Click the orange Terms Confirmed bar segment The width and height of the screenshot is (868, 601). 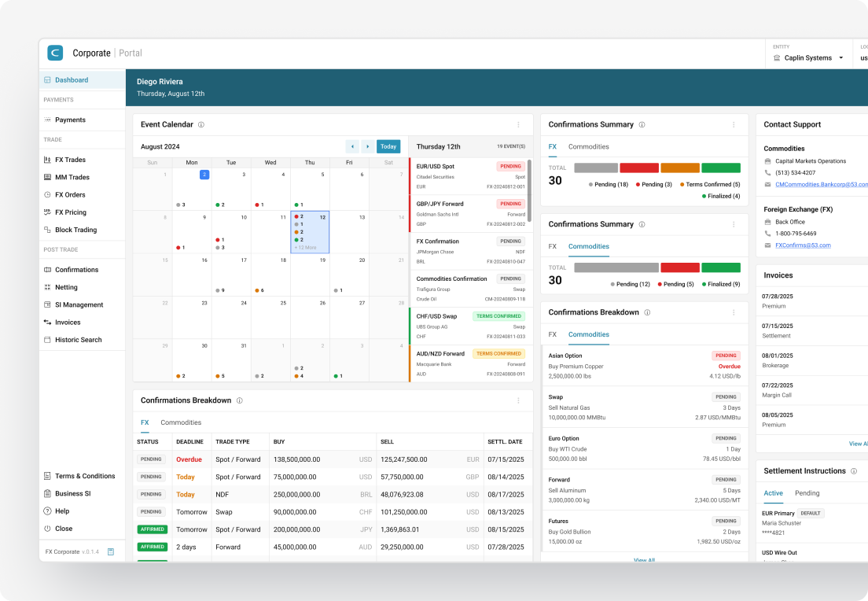click(680, 168)
